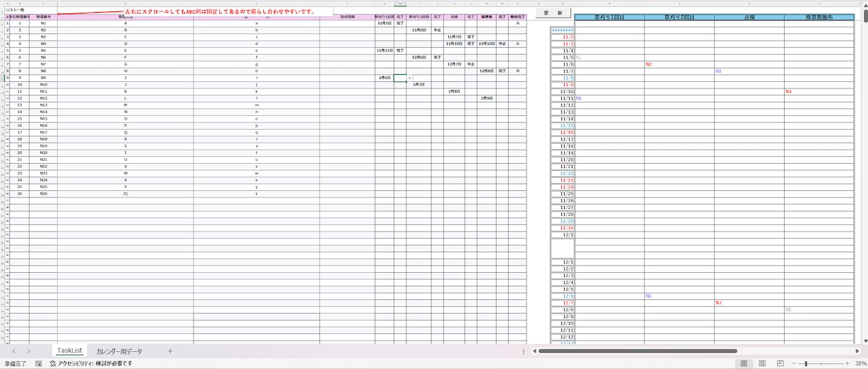Select the N6 entry beside 12/6
This screenshot has height=369, width=868.
pos(679,296)
